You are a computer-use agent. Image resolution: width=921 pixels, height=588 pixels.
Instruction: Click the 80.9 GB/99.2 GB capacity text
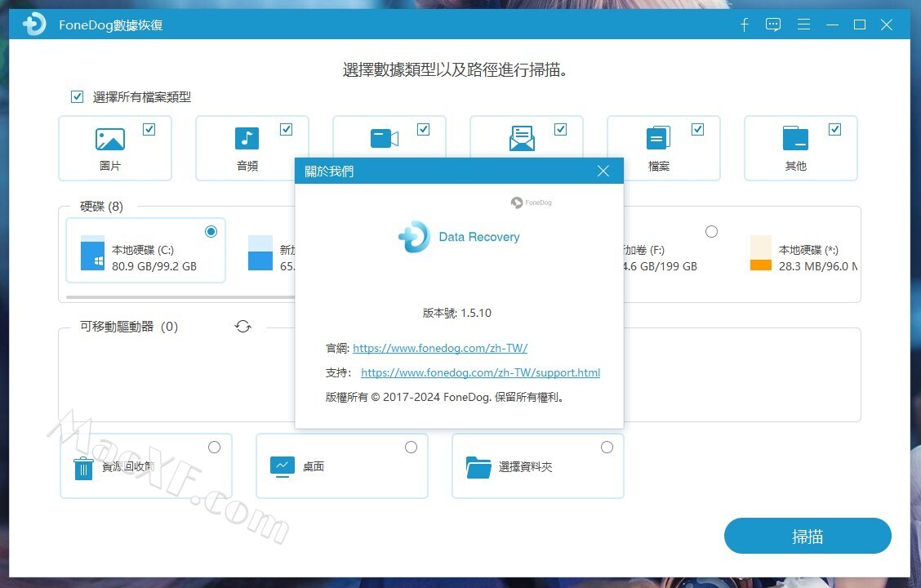(x=154, y=266)
